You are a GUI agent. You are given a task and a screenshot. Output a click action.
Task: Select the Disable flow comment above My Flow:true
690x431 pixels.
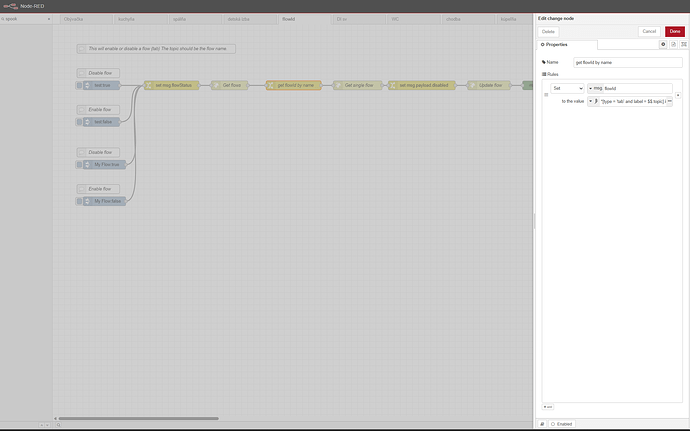(x=98, y=152)
